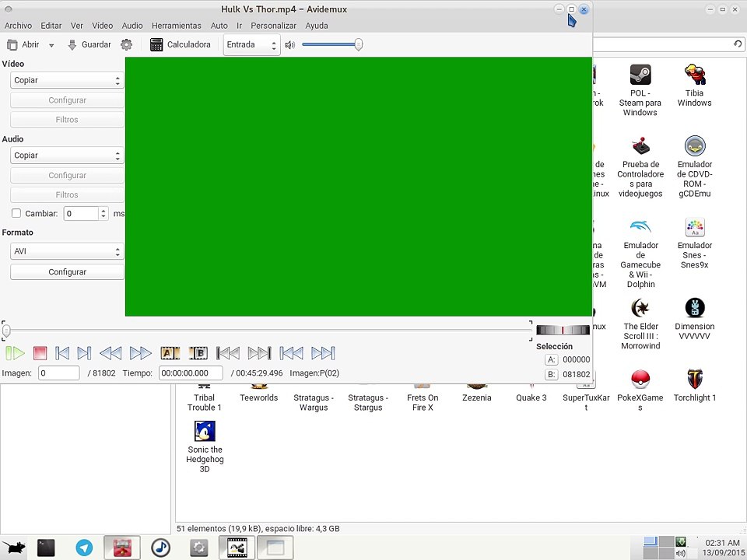Open the Calculadora tool
747x560 pixels.
pos(180,44)
